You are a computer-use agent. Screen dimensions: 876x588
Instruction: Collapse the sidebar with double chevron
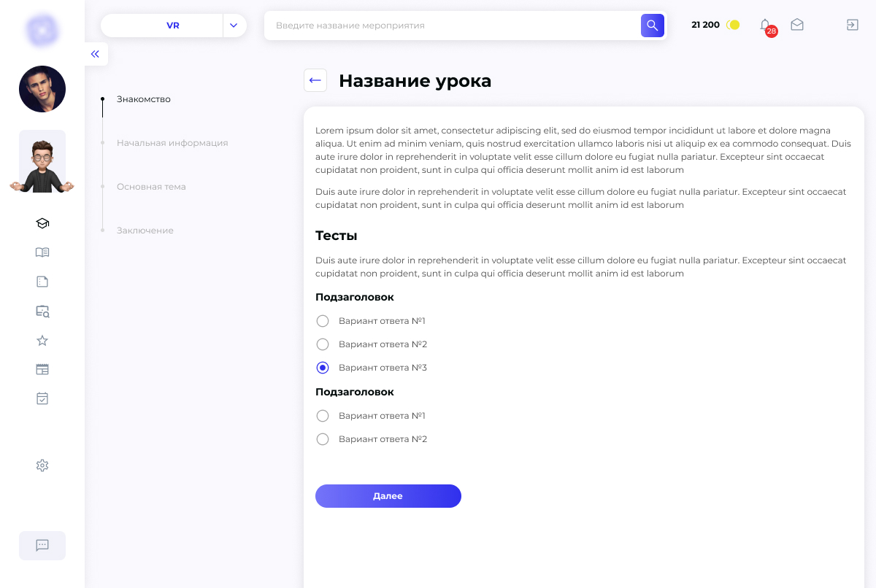pyautogui.click(x=95, y=54)
